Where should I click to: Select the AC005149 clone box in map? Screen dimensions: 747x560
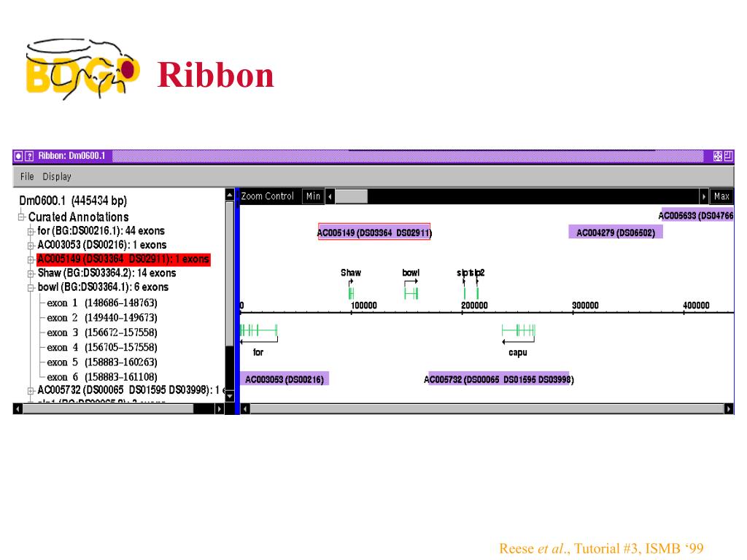[374, 233]
